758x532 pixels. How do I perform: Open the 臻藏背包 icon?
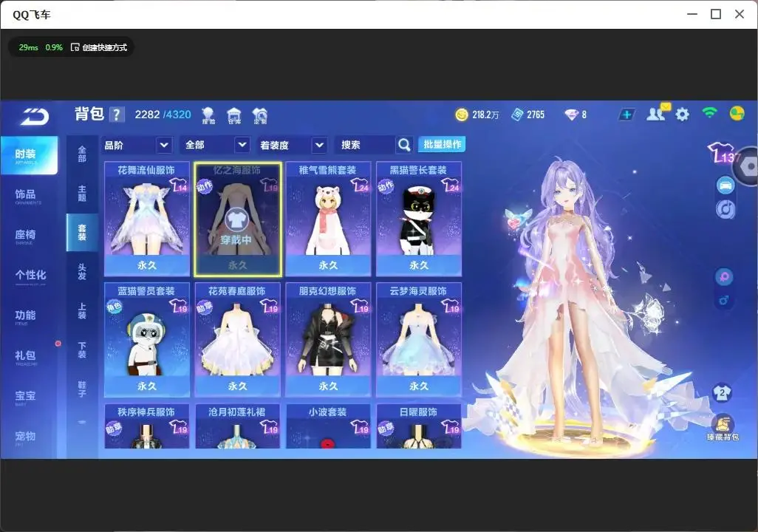723,428
